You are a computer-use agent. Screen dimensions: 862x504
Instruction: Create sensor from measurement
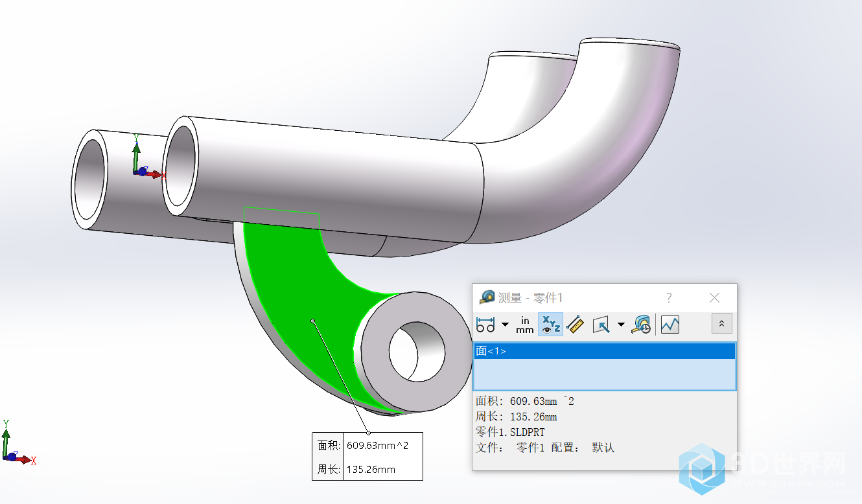(x=670, y=324)
